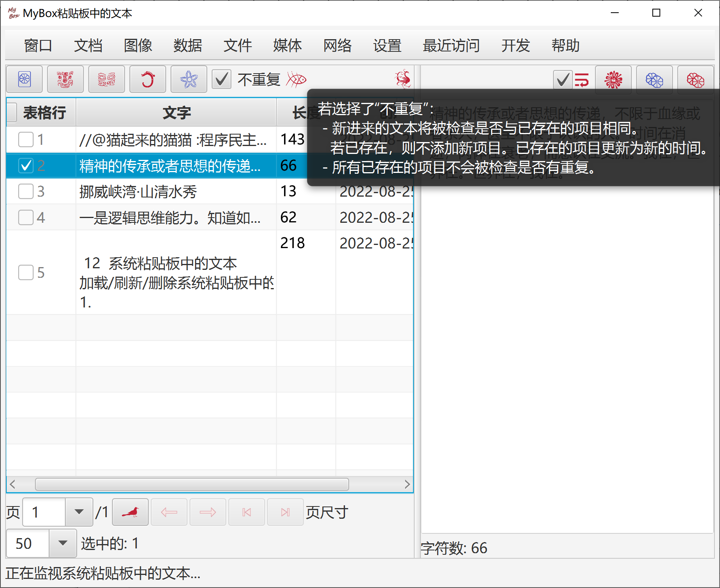Click length cell 62
This screenshot has height=588, width=720.
288,217
